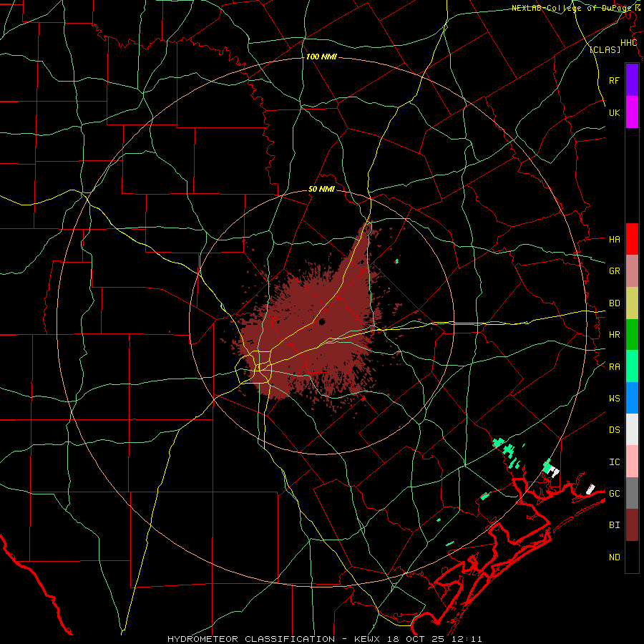Click the white DS legend color swatch

pyautogui.click(x=632, y=429)
